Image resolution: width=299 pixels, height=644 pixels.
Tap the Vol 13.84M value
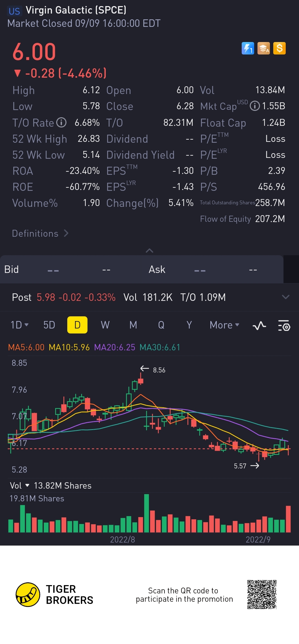(270, 90)
